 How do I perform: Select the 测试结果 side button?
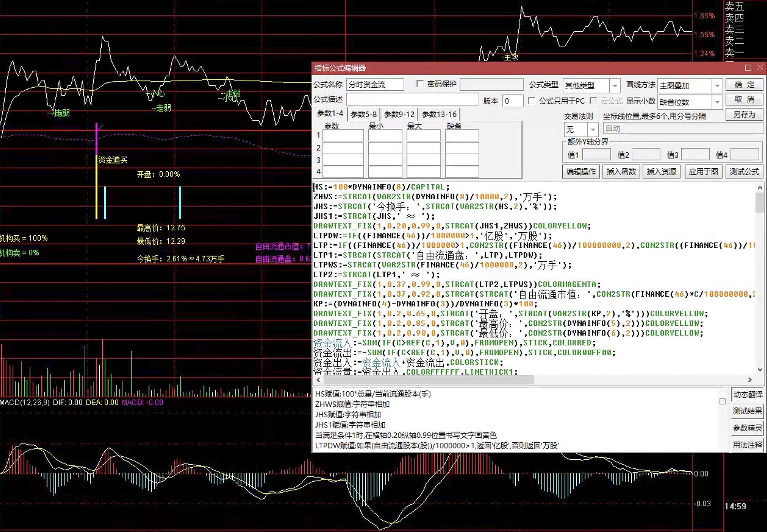coord(747,411)
